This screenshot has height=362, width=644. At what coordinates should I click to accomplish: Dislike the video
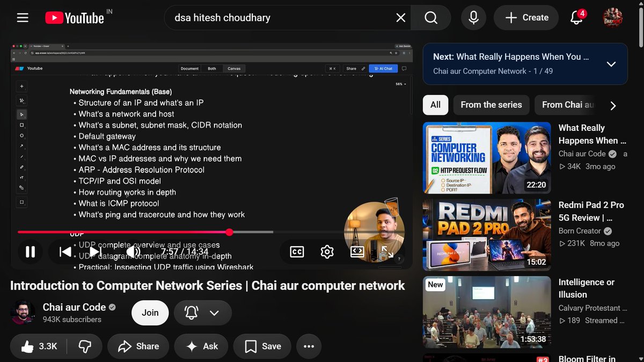85,346
